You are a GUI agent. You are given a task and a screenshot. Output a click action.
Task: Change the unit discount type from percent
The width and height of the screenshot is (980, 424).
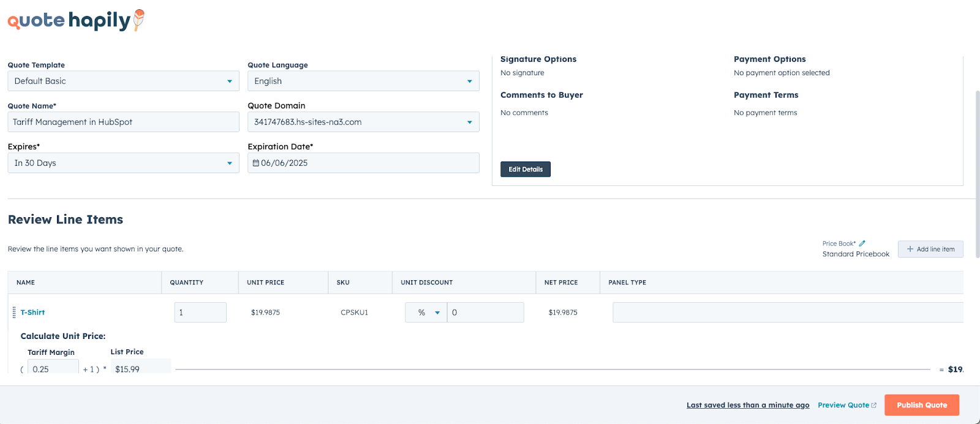tap(426, 313)
